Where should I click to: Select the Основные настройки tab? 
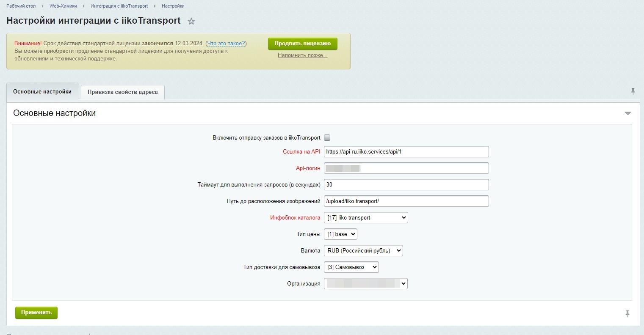[x=42, y=92]
